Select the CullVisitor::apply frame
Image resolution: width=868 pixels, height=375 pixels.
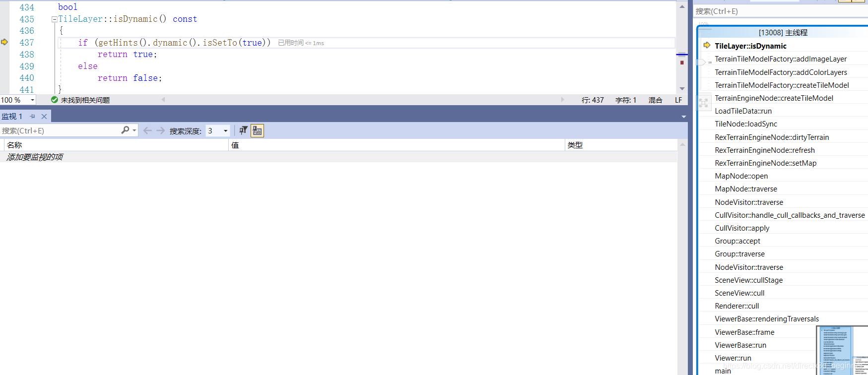[x=742, y=228]
